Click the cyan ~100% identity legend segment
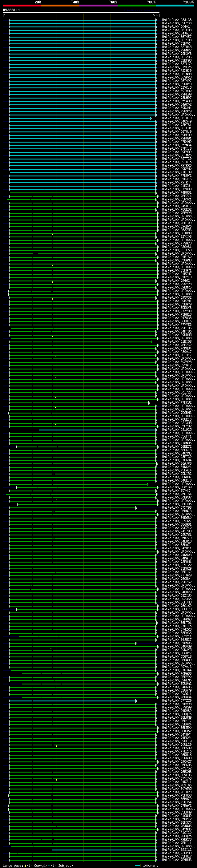Image resolution: width=197 pixels, height=868 pixels. tap(175, 6)
